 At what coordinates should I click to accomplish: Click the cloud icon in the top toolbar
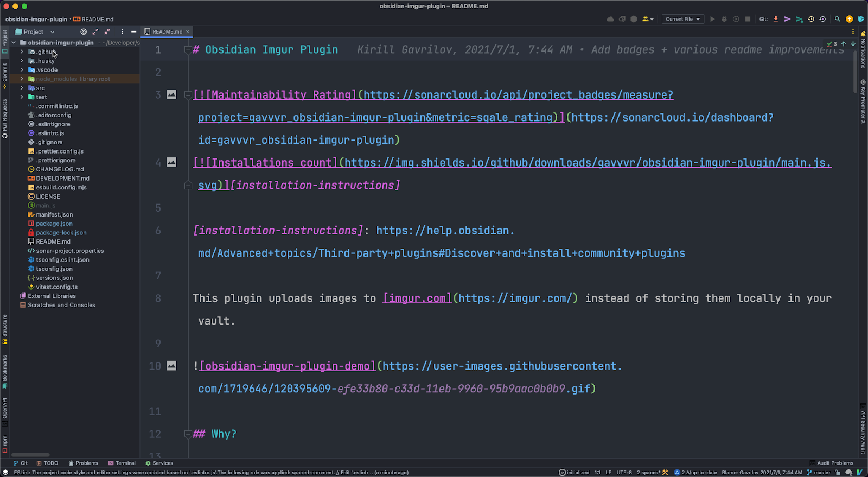click(x=610, y=19)
